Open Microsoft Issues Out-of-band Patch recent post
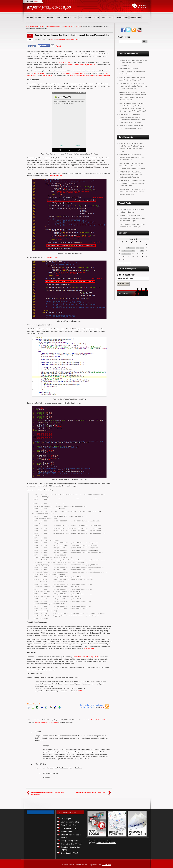The width and height of the screenshot is (173, 868). coord(132,211)
